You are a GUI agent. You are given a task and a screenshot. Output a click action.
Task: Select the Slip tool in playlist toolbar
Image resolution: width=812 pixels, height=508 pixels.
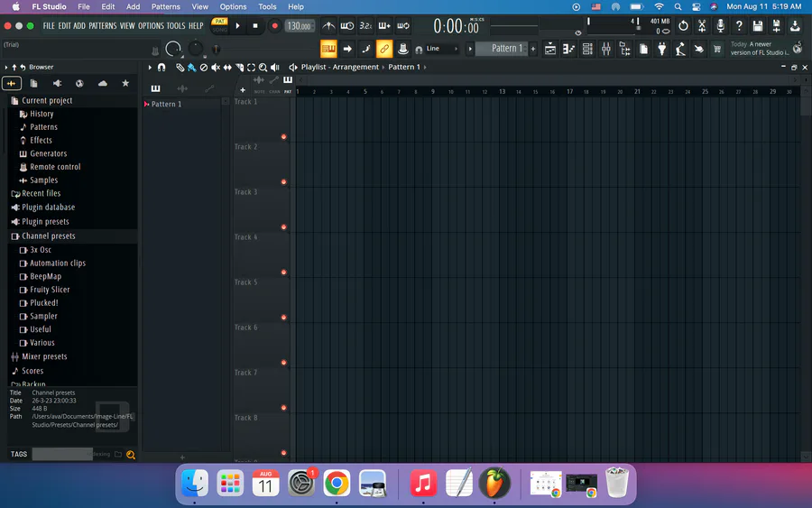click(x=227, y=68)
